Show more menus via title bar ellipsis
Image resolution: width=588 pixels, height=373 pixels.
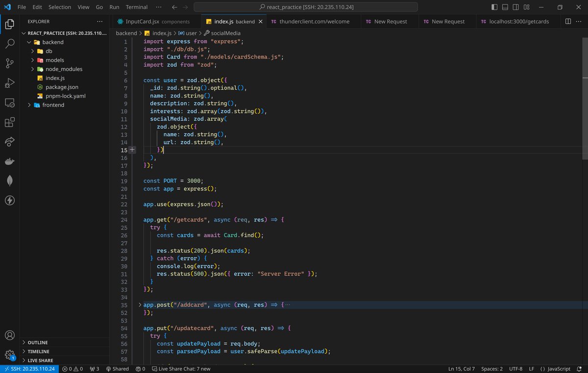tap(159, 7)
